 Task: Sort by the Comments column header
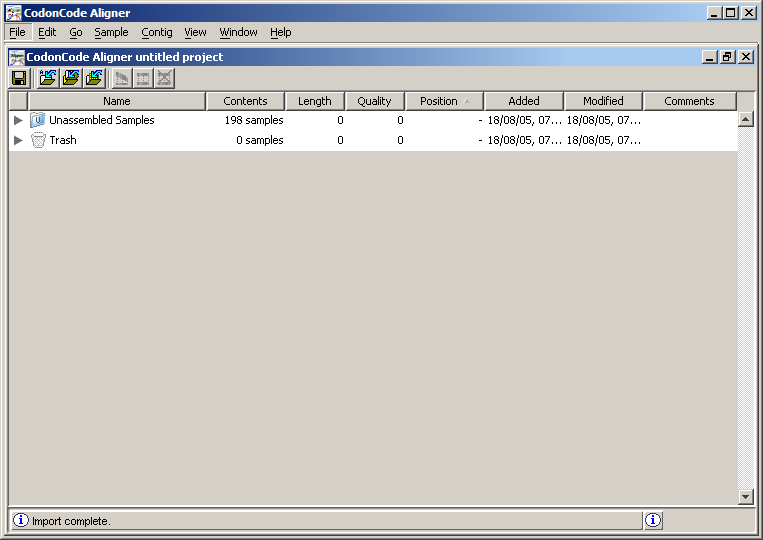click(690, 101)
